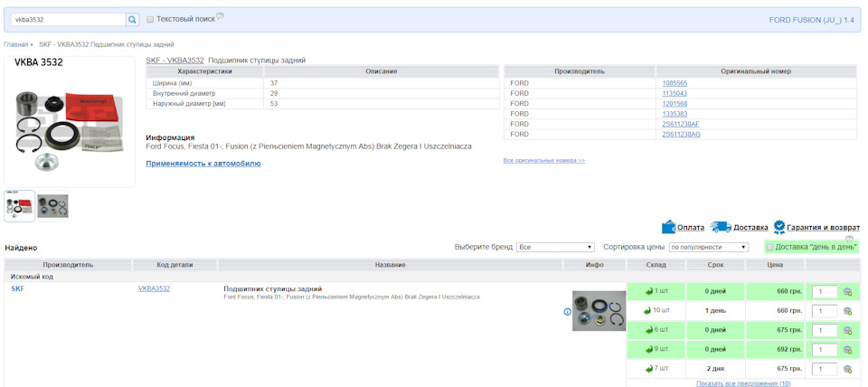Click the magnifier search button
Viewport: 868px width, 387px height.
pos(132,19)
